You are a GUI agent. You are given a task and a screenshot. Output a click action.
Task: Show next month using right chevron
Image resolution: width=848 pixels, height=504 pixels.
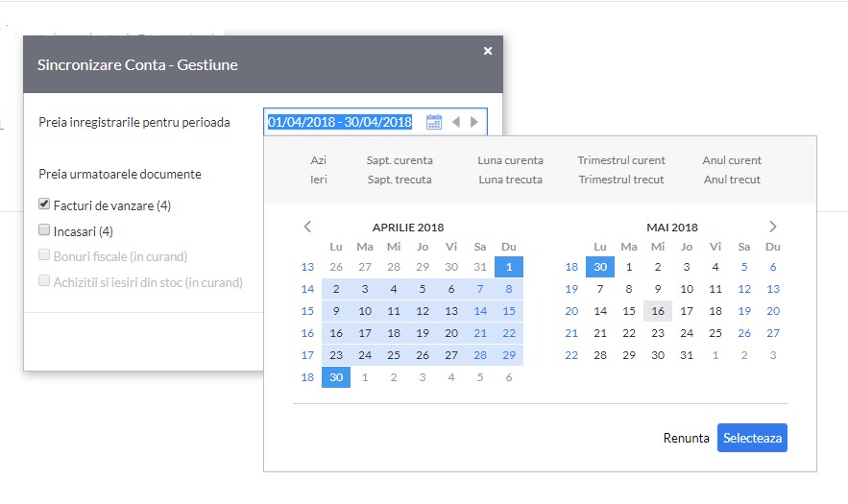coord(773,227)
